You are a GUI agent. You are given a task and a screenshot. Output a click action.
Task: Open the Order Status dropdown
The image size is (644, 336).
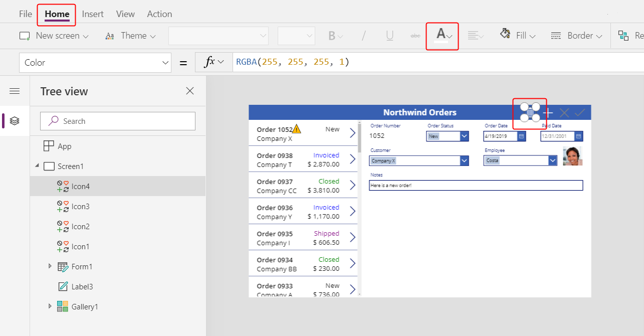tap(464, 136)
